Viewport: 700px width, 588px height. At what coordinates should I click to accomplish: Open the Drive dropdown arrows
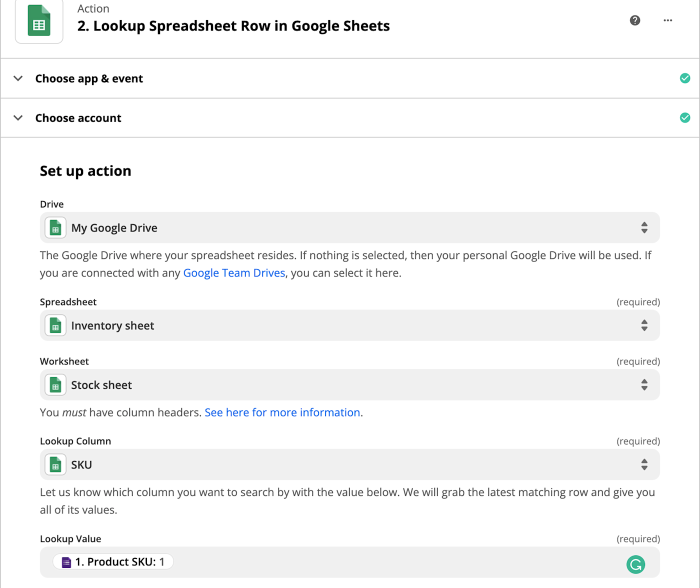[644, 228]
